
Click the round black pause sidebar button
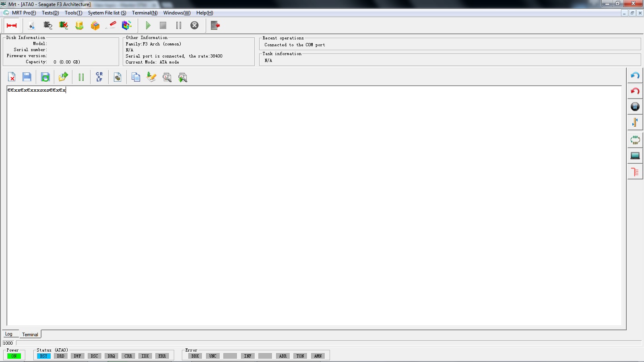coord(635,107)
